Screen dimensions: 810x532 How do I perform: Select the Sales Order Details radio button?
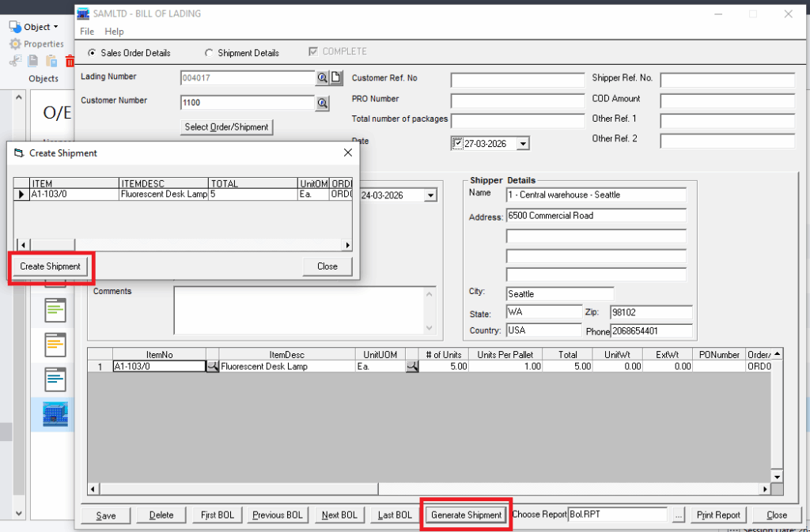click(x=92, y=53)
